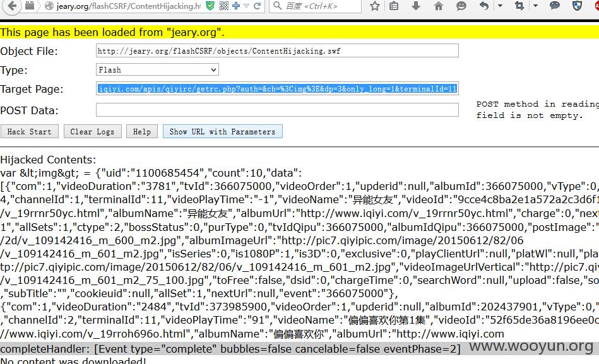
Task: Click the 'Hijacked Contents:' heading
Action: (48, 159)
